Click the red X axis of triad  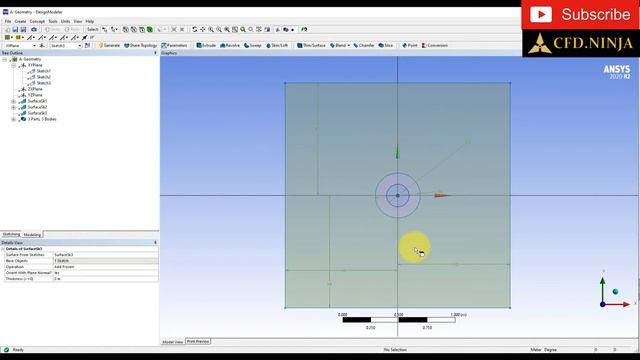[619, 304]
